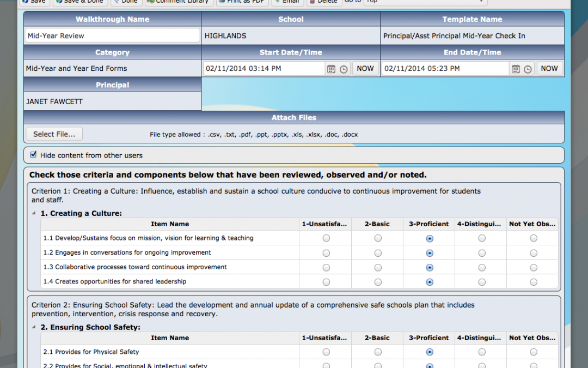Set item 1.3 to 2-Basic

378,268
